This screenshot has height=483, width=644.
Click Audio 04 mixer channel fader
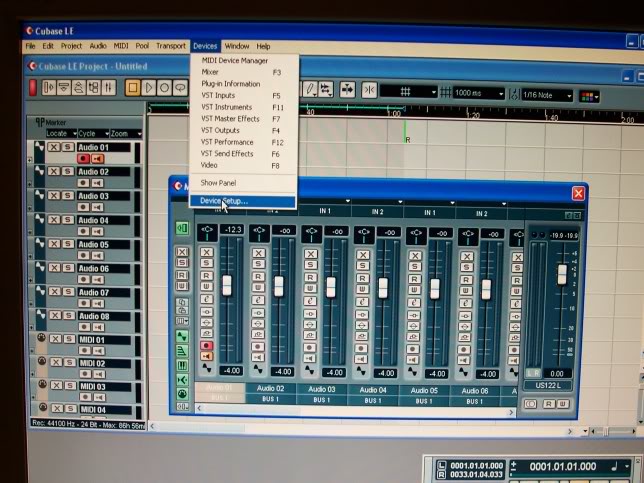pos(383,288)
